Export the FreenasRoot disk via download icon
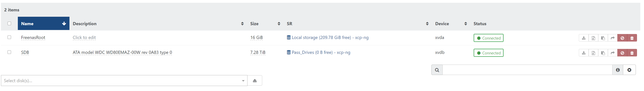The height and width of the screenshot is (91, 644). tap(584, 38)
